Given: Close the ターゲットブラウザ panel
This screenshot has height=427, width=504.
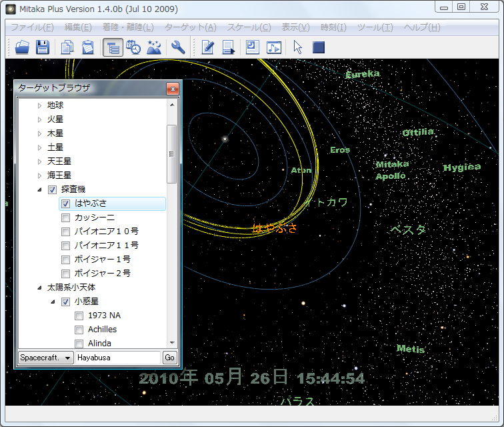Looking at the screenshot, I should pyautogui.click(x=173, y=89).
